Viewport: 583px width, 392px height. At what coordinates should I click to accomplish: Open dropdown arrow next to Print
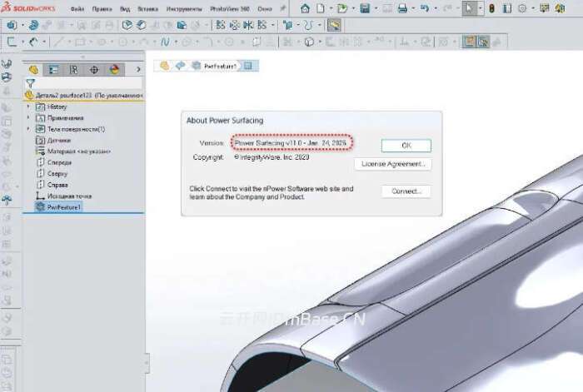pyautogui.click(x=413, y=8)
